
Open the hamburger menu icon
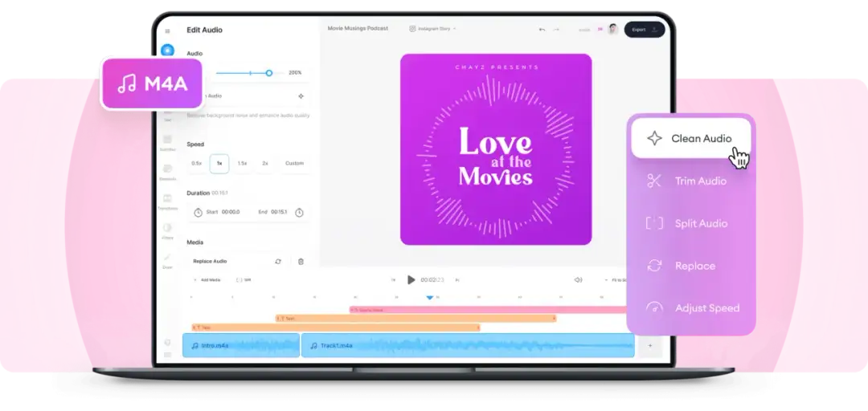point(168,31)
